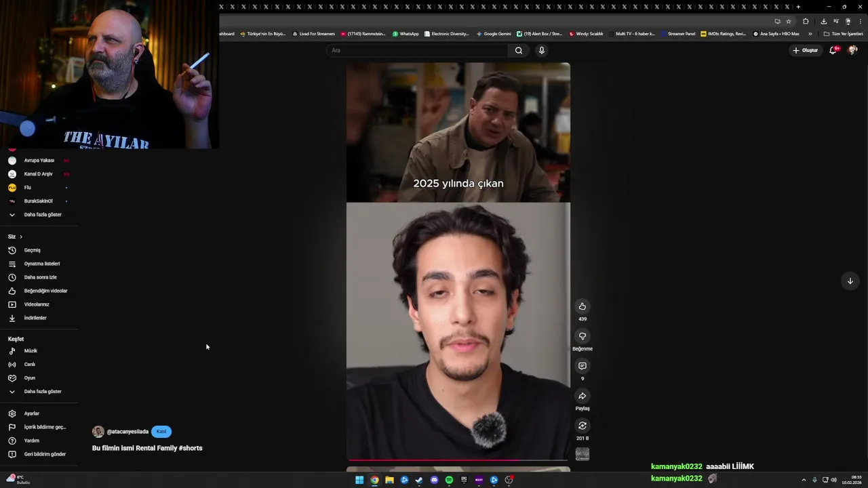
Task: Open Tüm Yer İşaretleri folder
Action: [x=844, y=34]
